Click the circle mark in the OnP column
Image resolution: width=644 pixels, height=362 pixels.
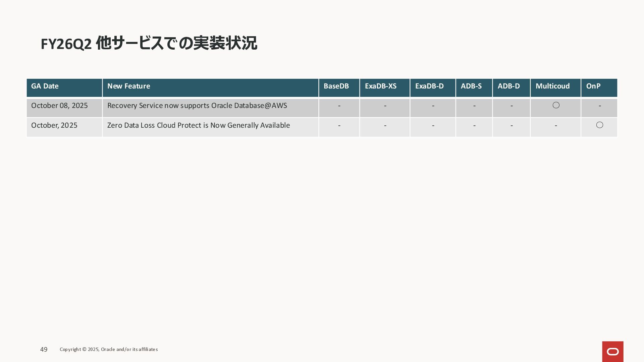coord(599,125)
